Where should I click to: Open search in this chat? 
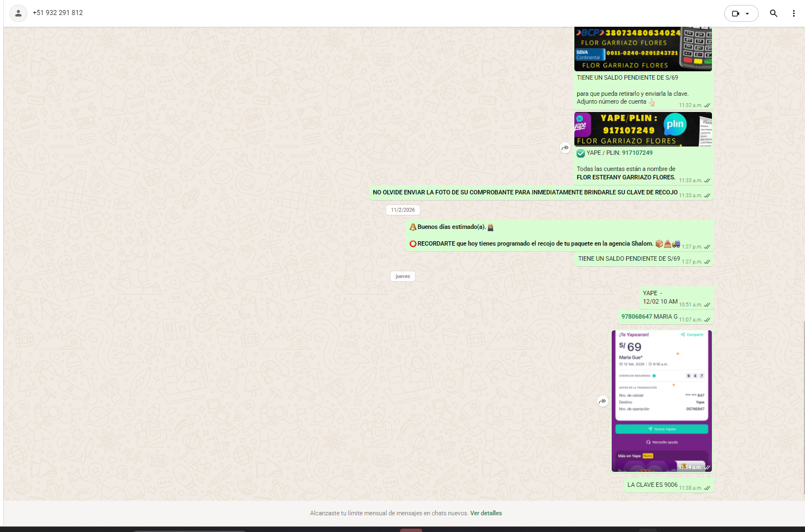[x=773, y=13]
